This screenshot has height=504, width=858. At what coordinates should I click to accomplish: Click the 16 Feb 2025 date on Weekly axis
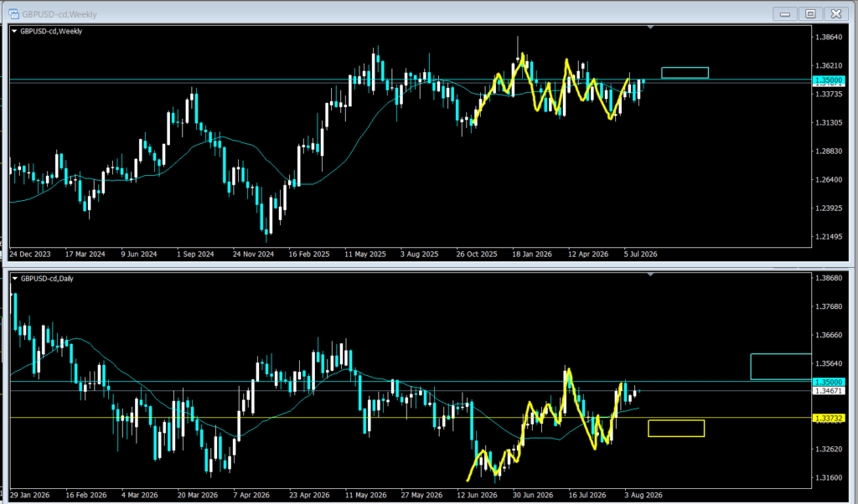[309, 255]
